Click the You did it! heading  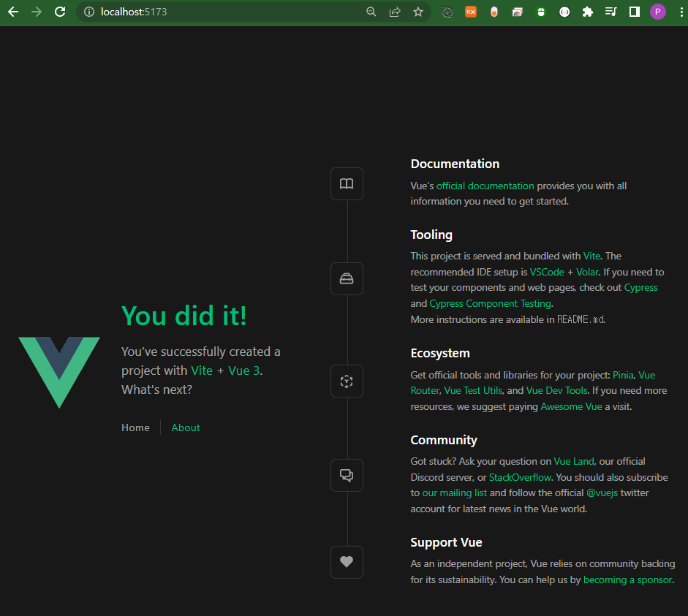coord(184,316)
